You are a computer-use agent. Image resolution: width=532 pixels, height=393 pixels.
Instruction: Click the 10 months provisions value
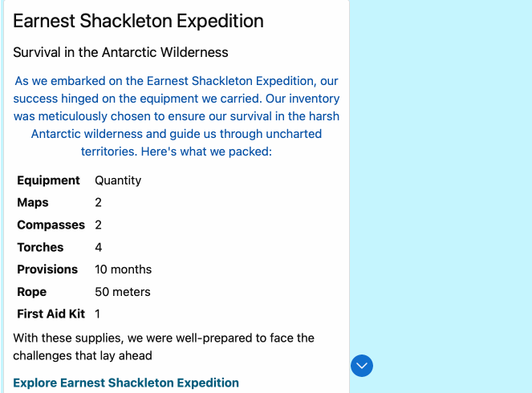click(x=123, y=269)
